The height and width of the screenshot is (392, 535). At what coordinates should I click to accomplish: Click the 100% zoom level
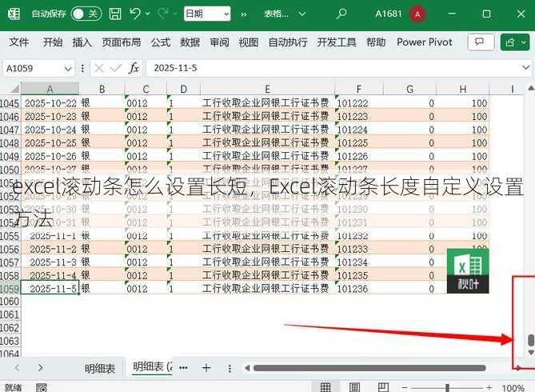[x=513, y=387]
